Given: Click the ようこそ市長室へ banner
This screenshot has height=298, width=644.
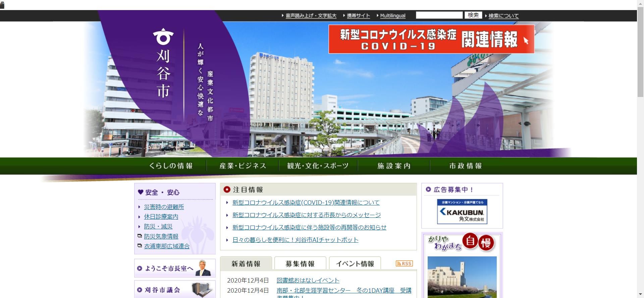Looking at the screenshot, I should coord(175,268).
